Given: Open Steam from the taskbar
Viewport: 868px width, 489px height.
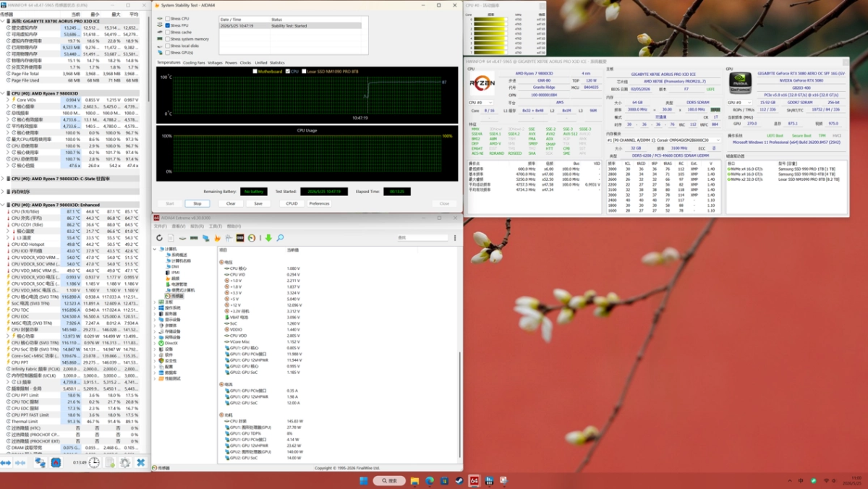Looking at the screenshot, I should coord(459,480).
